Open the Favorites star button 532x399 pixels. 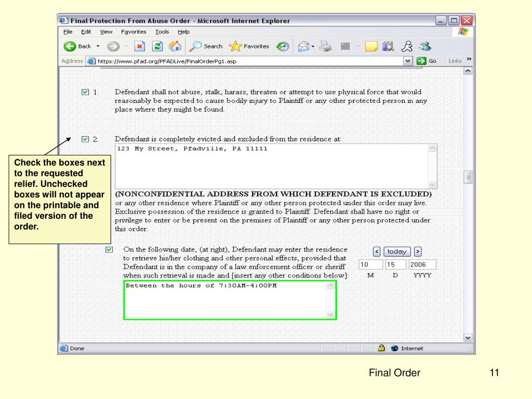[x=249, y=46]
